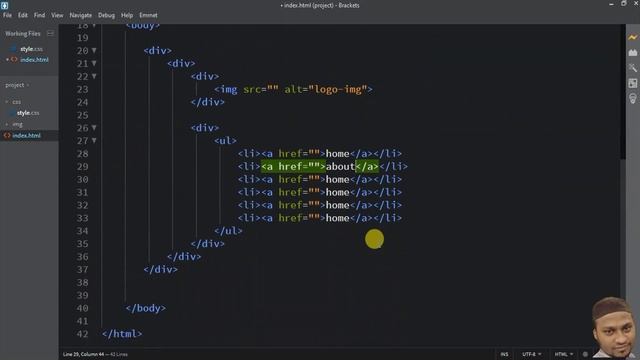
Task: Open the File menu
Action: point(7,15)
